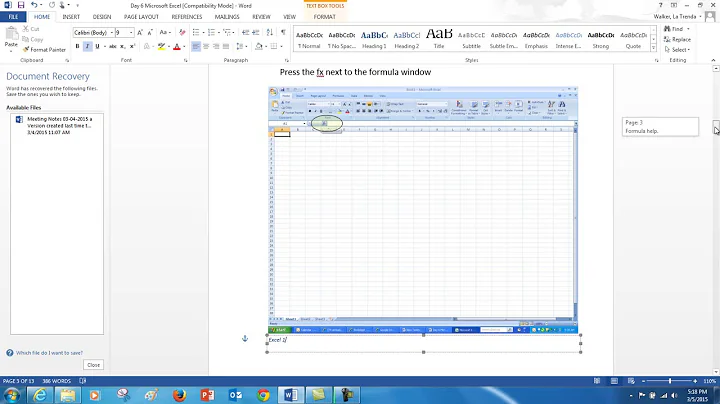Switch to Read Mode view

597,381
